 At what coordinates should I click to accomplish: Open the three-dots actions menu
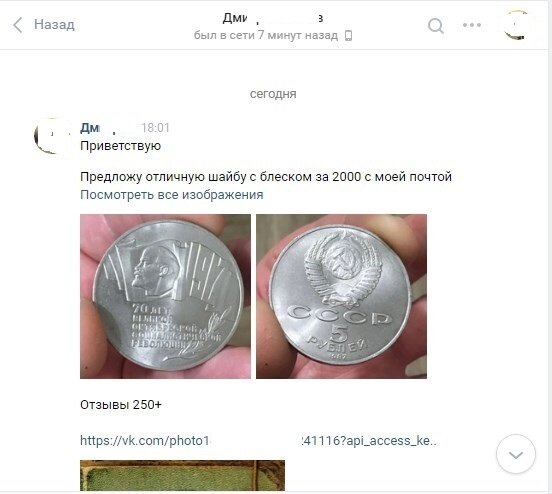(x=472, y=25)
